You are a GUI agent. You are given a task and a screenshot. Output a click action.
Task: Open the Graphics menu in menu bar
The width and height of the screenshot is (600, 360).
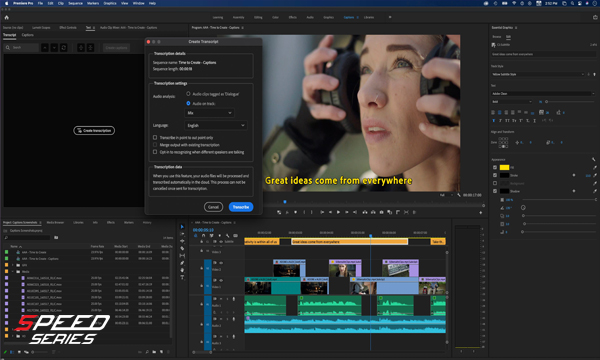110,3
